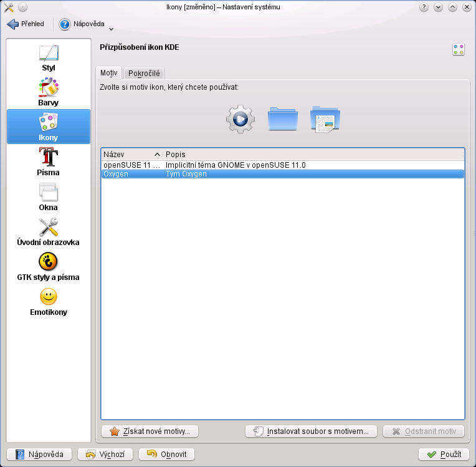Click the Nápověda toolbar help icon

pyautogui.click(x=65, y=24)
